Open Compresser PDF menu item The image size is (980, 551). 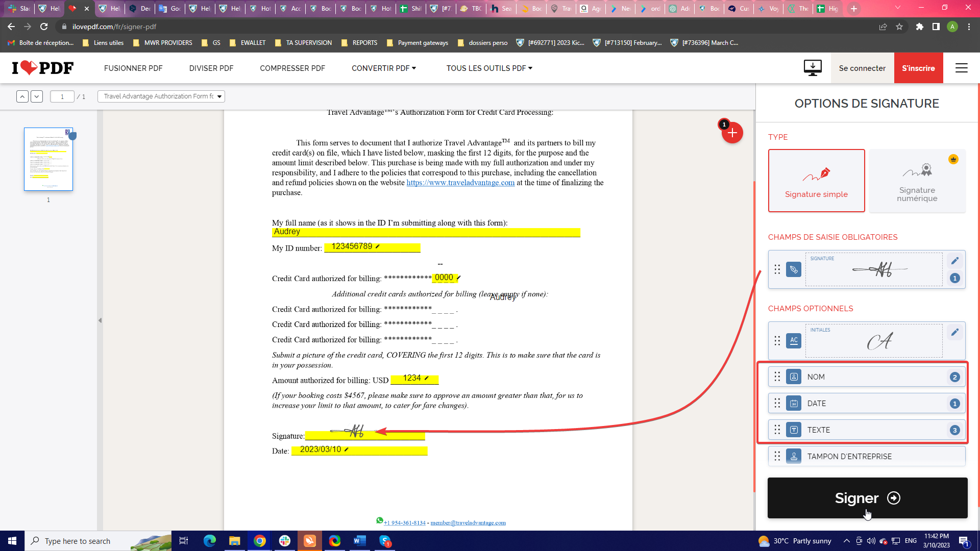(x=292, y=68)
